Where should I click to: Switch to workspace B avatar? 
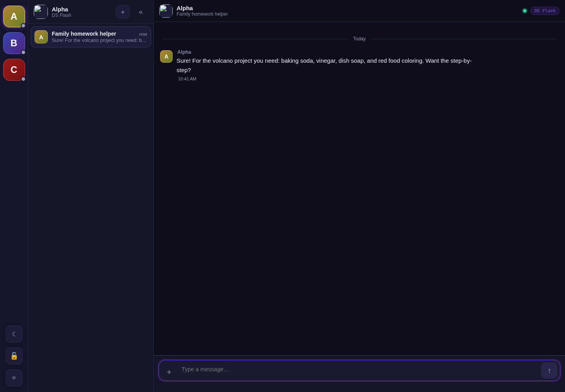click(14, 43)
